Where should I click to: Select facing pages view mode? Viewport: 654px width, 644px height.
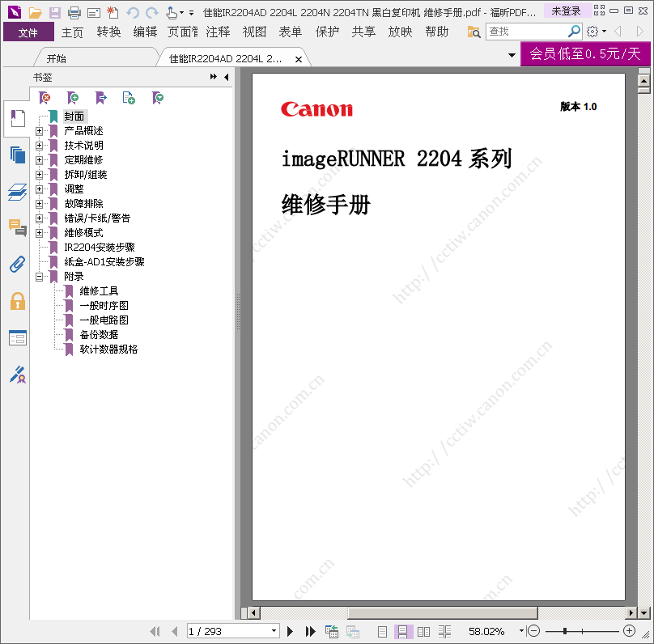click(x=424, y=632)
